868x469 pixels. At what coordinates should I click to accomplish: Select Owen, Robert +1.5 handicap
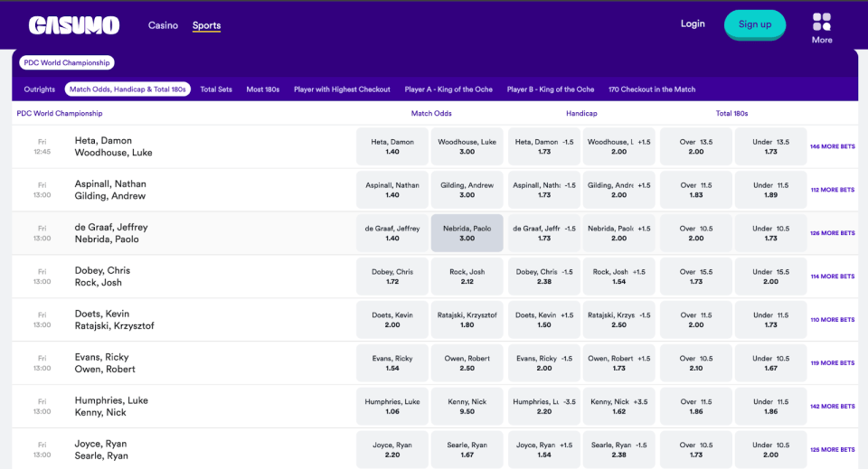point(618,362)
